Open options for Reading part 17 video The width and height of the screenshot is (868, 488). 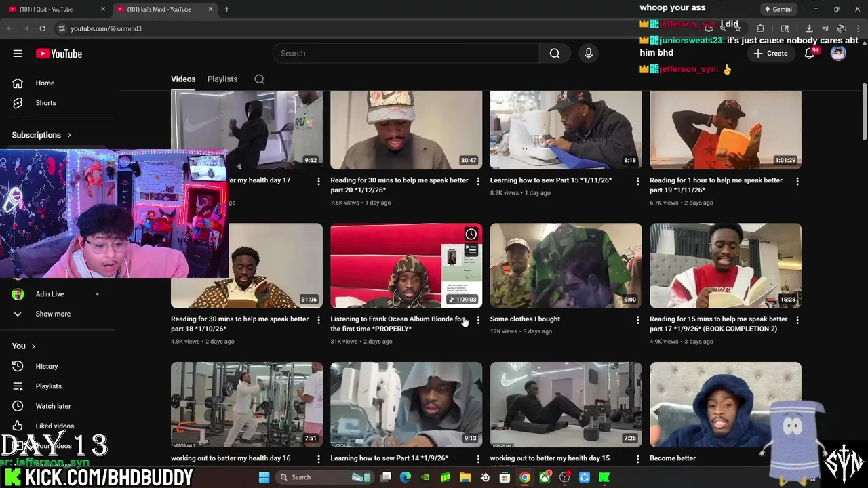coord(797,320)
